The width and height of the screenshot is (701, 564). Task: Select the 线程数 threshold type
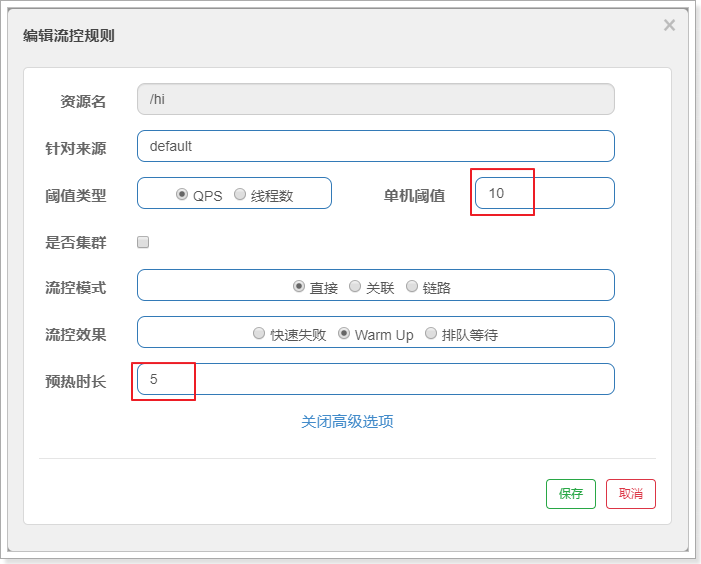240,195
